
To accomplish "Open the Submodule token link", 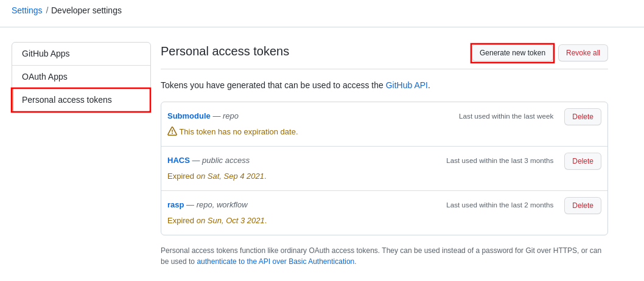I will click(189, 116).
